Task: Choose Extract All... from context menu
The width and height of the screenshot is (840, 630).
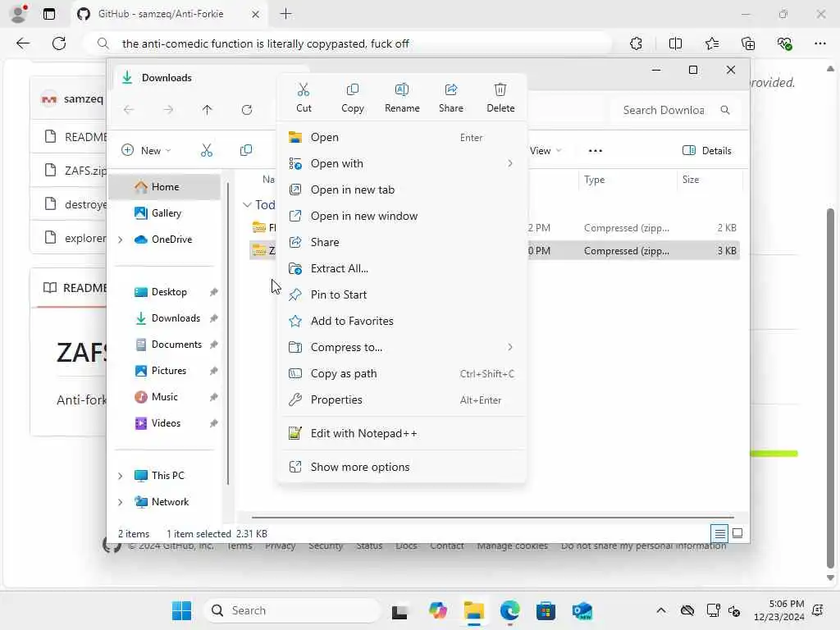Action: click(402, 268)
